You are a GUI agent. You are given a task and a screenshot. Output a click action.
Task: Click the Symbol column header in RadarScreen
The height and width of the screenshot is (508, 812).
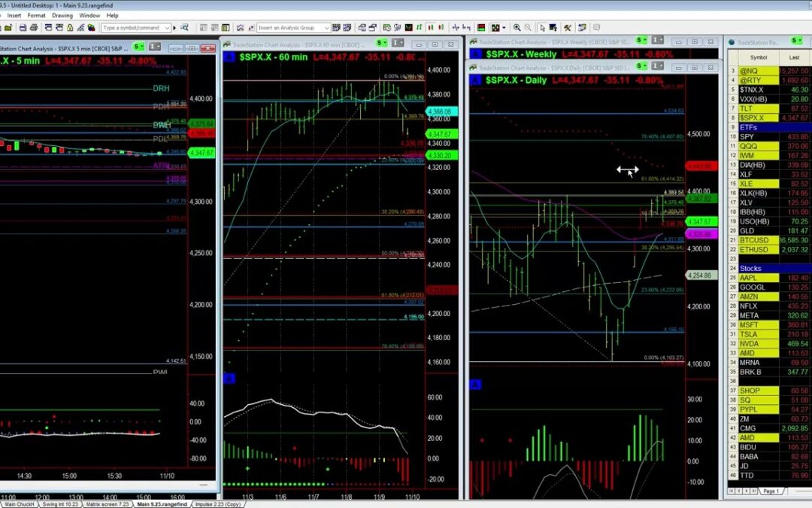point(758,57)
